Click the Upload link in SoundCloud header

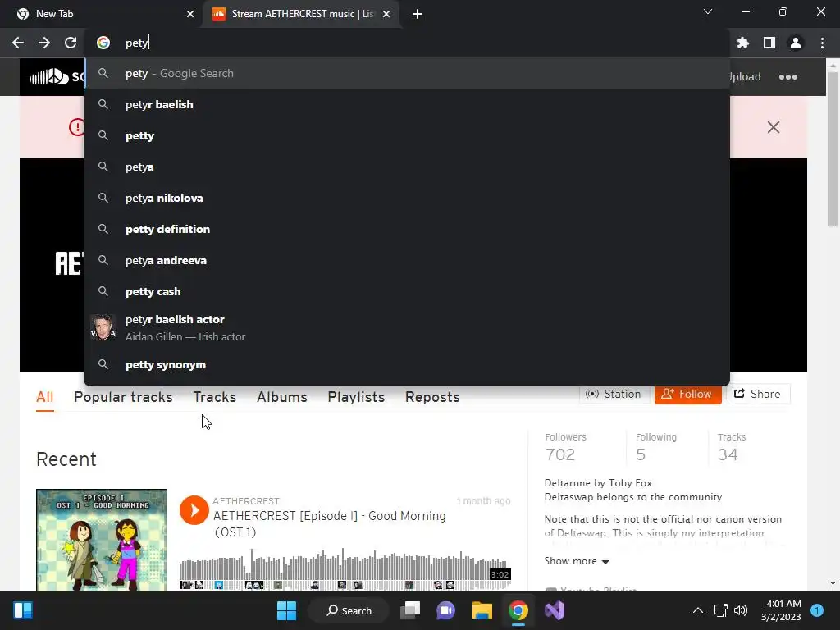745,76
